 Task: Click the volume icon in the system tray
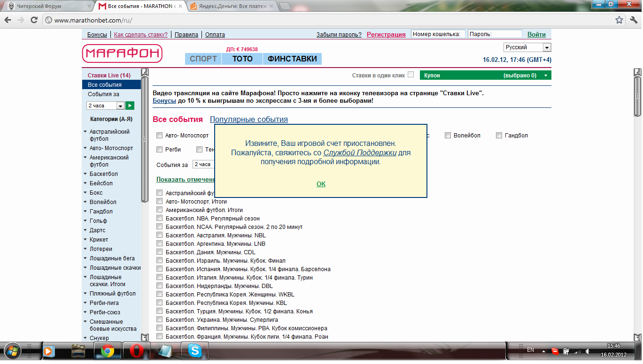pos(587,351)
